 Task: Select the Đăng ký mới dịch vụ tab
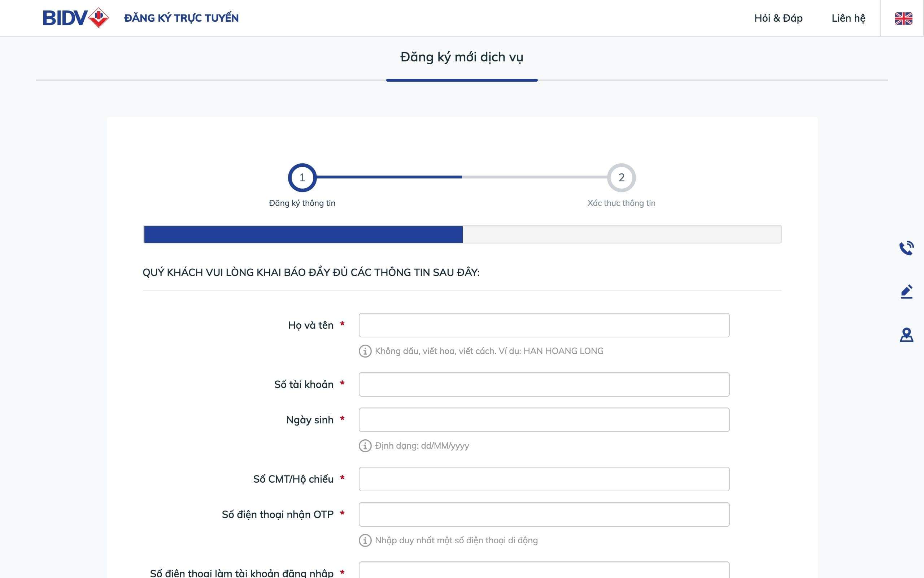(462, 57)
